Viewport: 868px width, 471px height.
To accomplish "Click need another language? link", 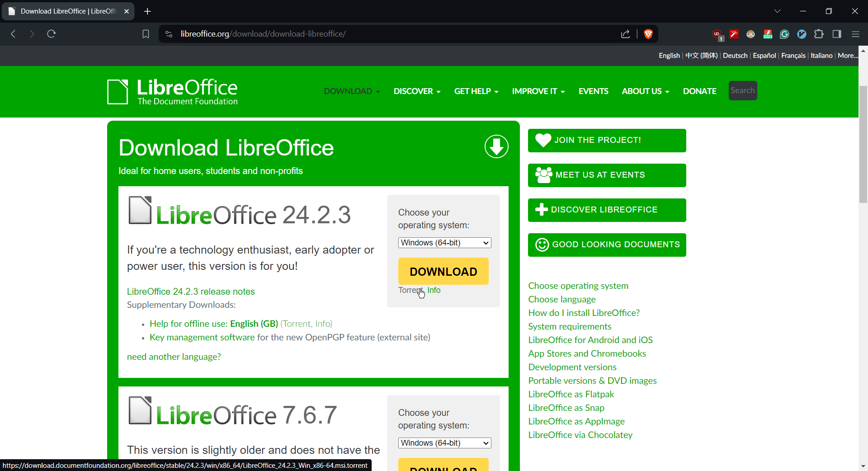I will point(174,357).
